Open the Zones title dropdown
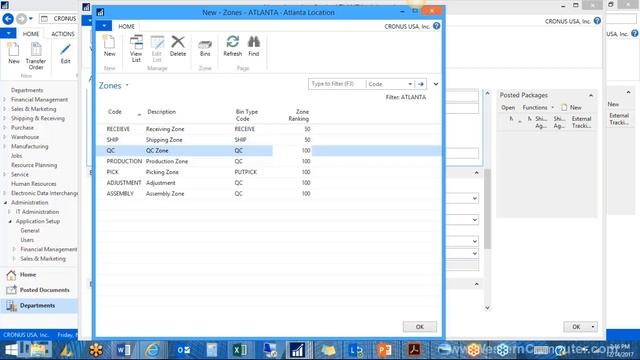 click(x=127, y=85)
